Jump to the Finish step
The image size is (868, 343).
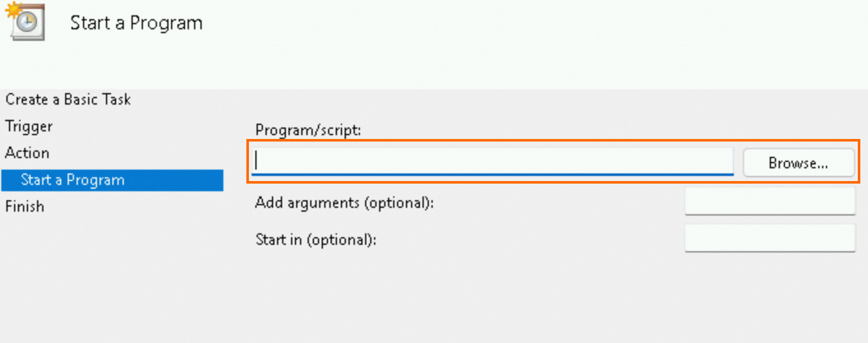pos(24,207)
